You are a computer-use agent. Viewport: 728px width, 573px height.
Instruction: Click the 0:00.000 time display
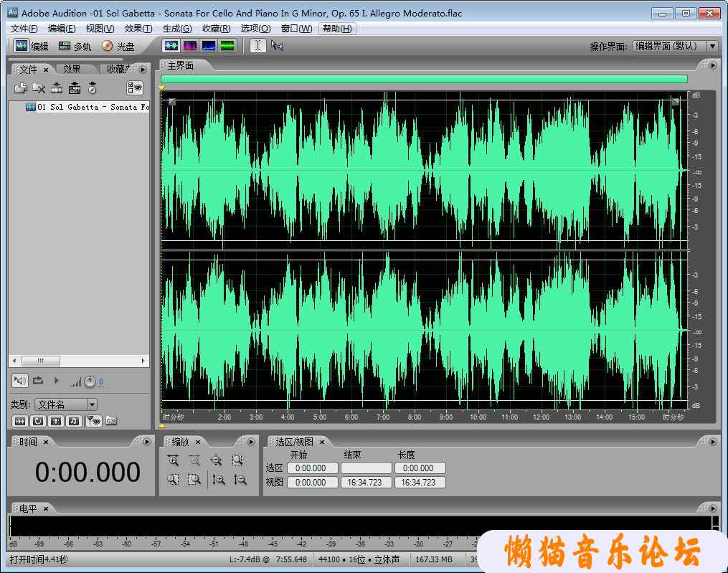point(88,472)
